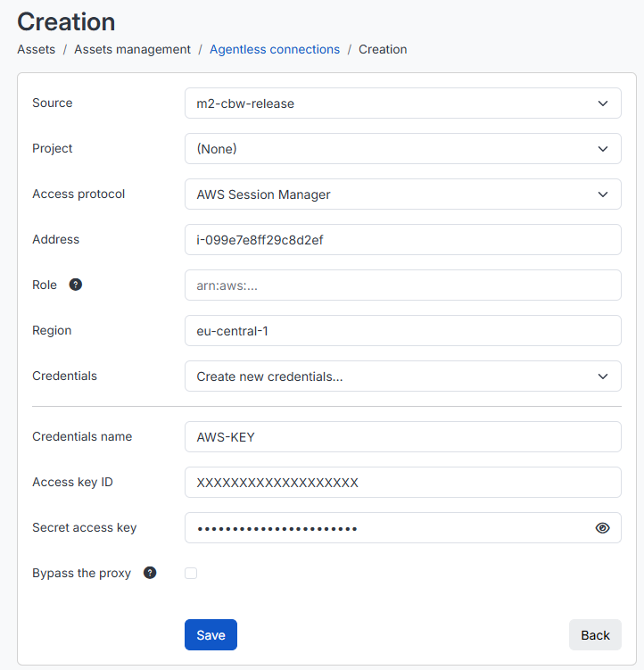Open the Source dropdown showing m2-cbw-release
644x670 pixels.
pyautogui.click(x=402, y=103)
